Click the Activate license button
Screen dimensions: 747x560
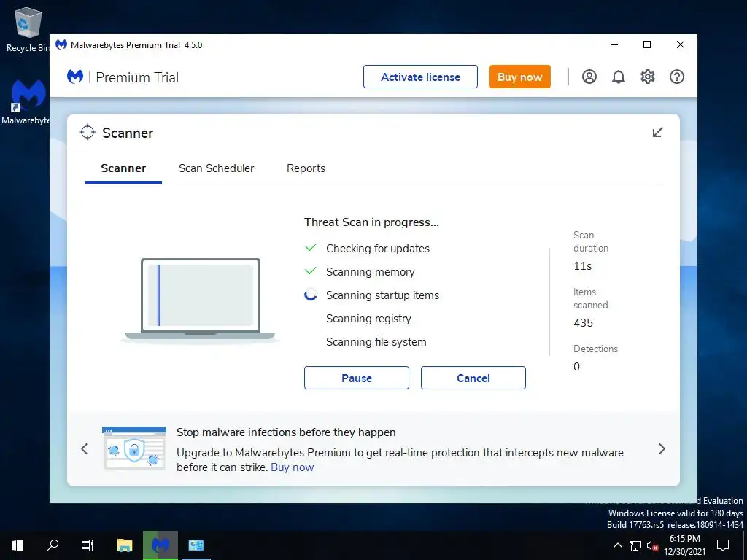coord(420,77)
